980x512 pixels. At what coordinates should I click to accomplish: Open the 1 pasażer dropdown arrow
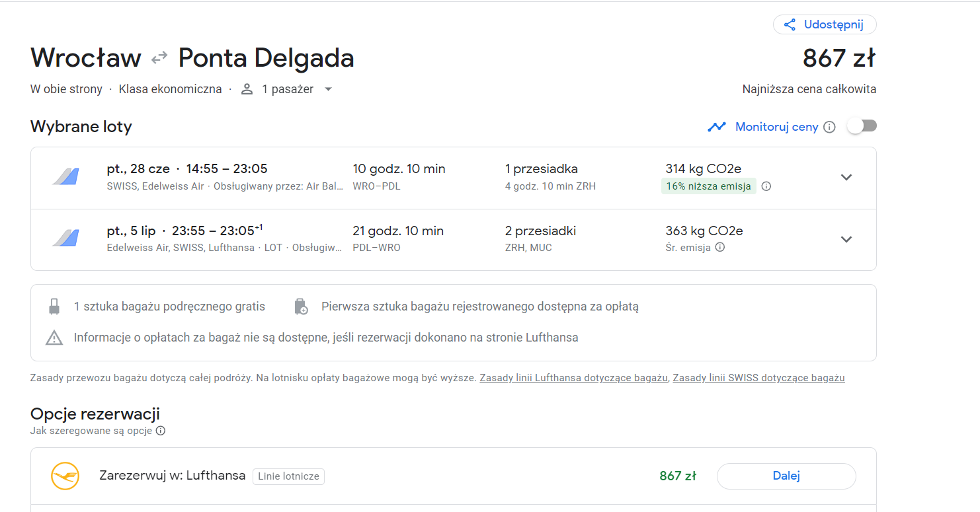328,89
